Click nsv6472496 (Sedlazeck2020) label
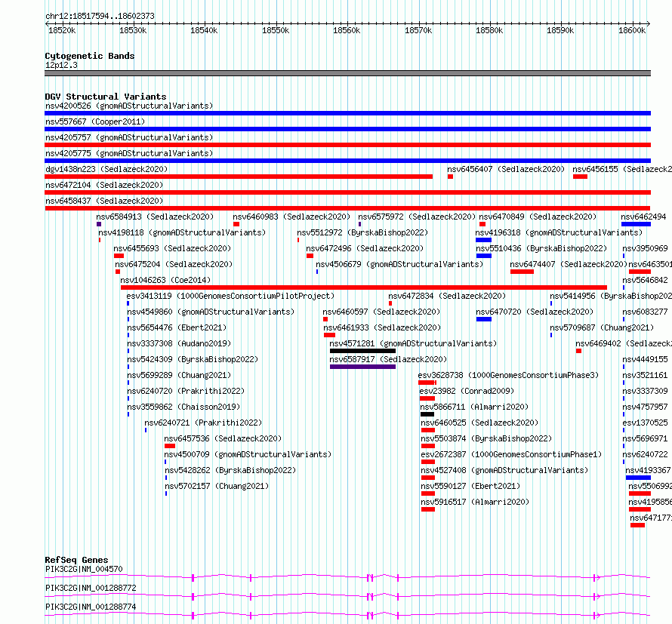672x624 pixels. click(x=365, y=248)
